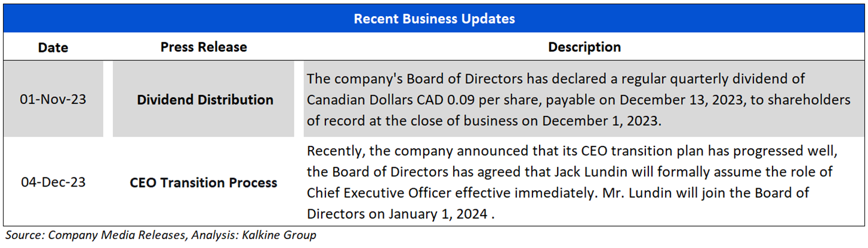Click the Dividend Distribution cell
The height and width of the screenshot is (248, 868).
(205, 100)
